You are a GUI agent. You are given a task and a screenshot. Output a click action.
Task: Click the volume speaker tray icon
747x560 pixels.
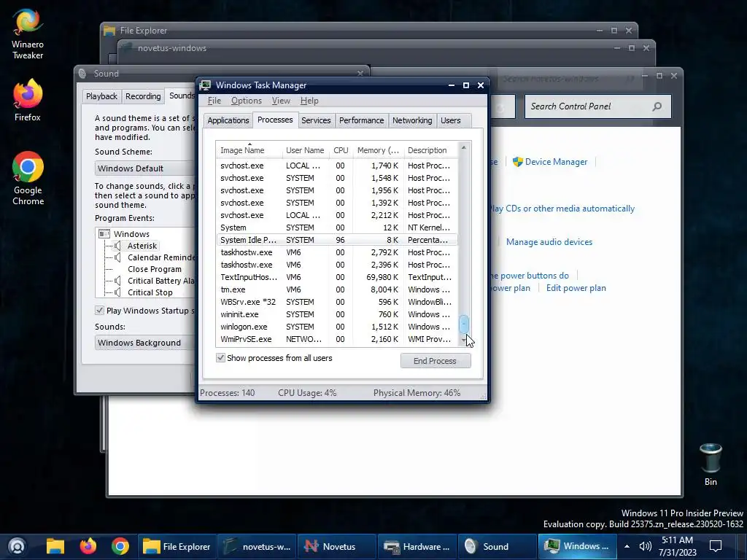coord(645,546)
